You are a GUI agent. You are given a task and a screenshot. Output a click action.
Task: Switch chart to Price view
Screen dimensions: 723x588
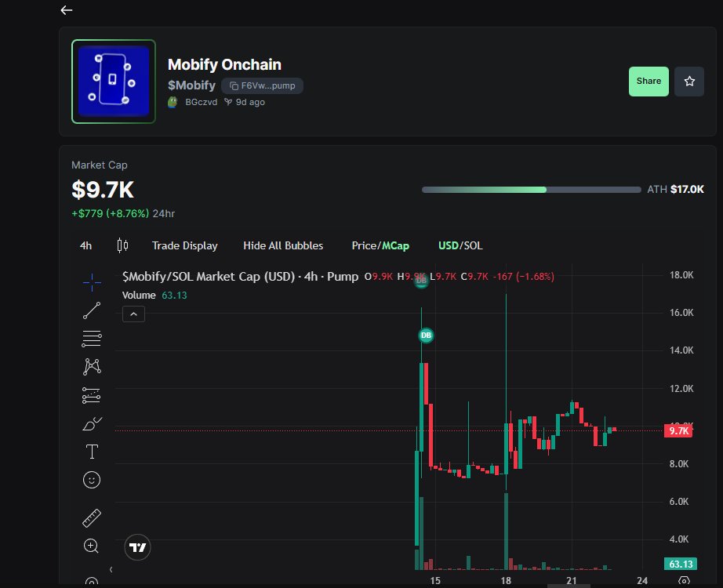364,245
